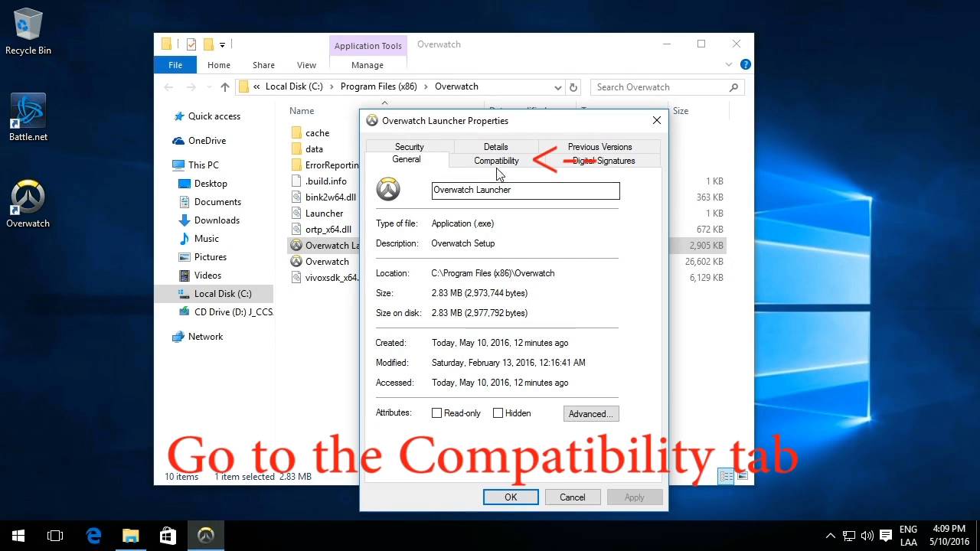
Task: Select the data folder
Action: (x=314, y=149)
